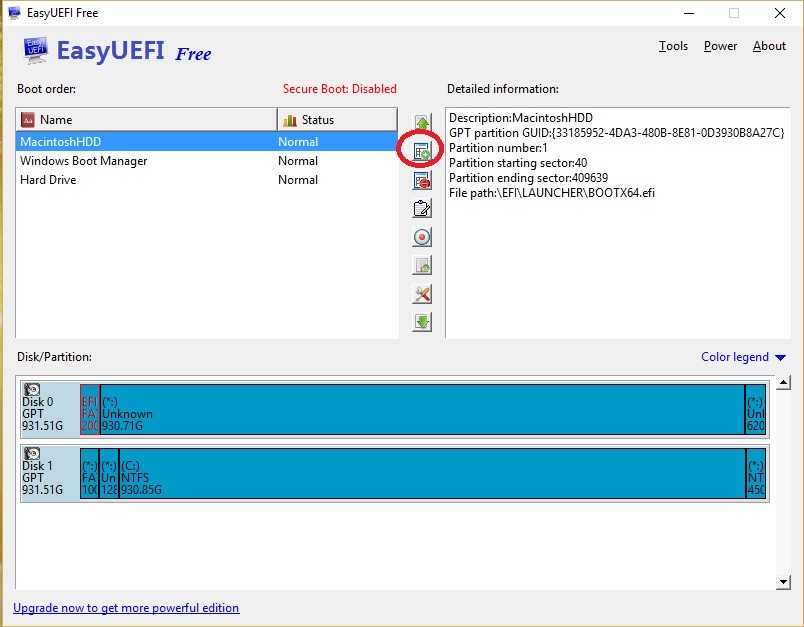The height and width of the screenshot is (627, 804).
Task: Select the MacintoshHDD boot entry
Action: [x=207, y=142]
